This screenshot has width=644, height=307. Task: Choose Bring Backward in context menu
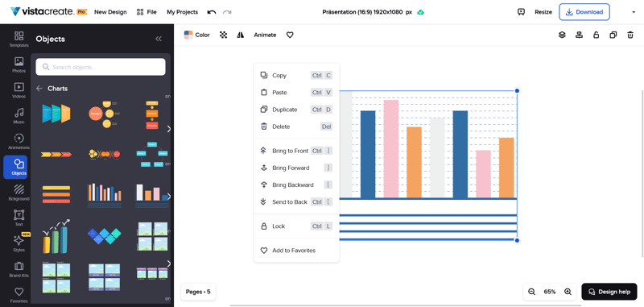[x=296, y=185]
